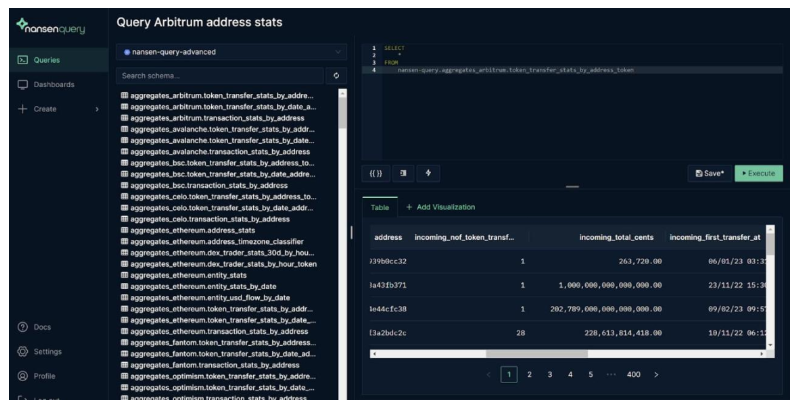Click table icon beside aggregates_fantom.transaction_stats_by_address
Screen dimensions: 793x403
pos(124,365)
